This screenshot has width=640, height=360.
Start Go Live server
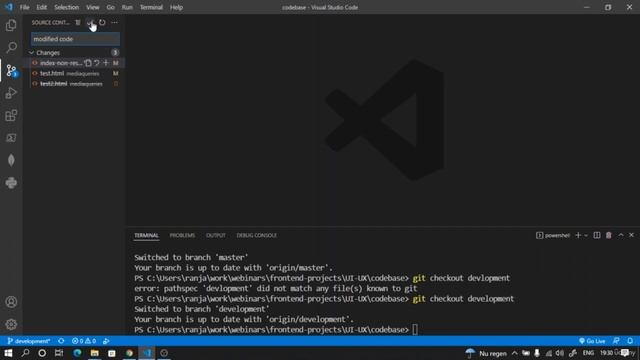[592, 341]
